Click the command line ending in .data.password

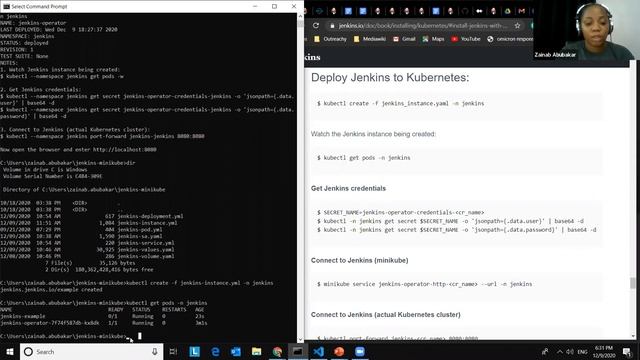456,230
